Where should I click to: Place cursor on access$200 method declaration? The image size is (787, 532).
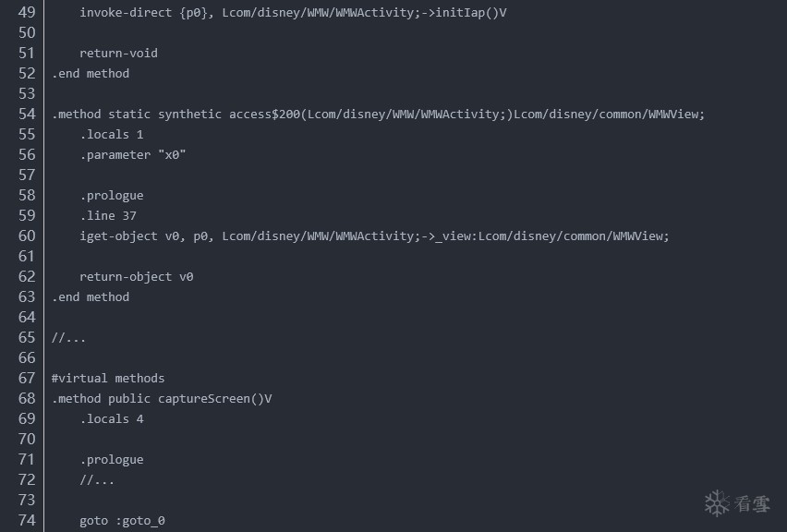(x=378, y=115)
